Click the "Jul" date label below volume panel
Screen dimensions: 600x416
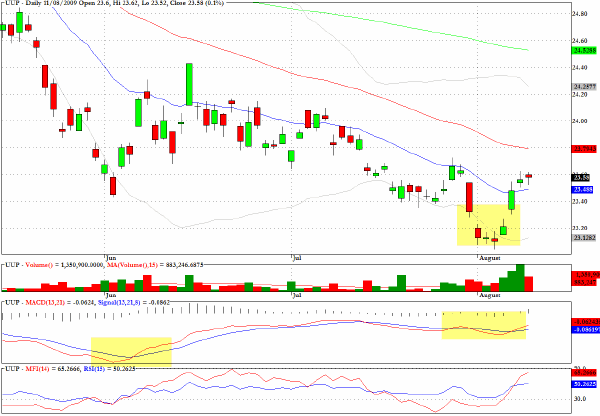pos(297,295)
